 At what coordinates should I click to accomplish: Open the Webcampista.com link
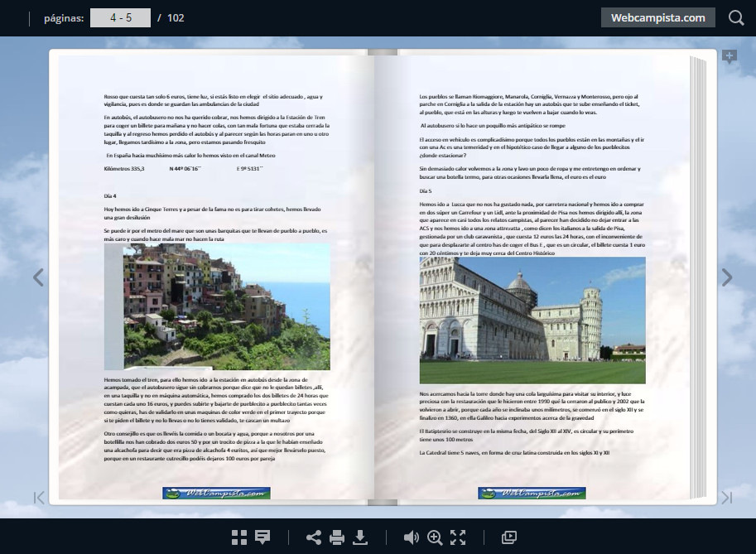pos(658,18)
